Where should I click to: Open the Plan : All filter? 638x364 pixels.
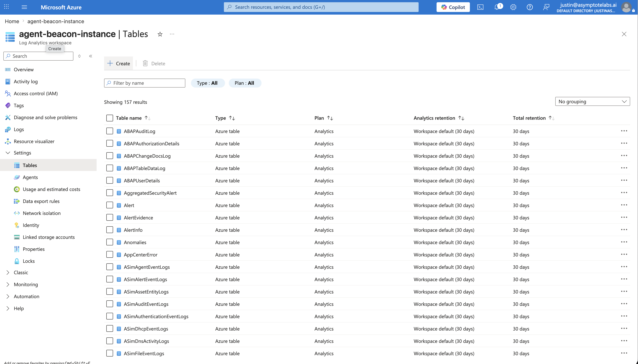(x=245, y=83)
